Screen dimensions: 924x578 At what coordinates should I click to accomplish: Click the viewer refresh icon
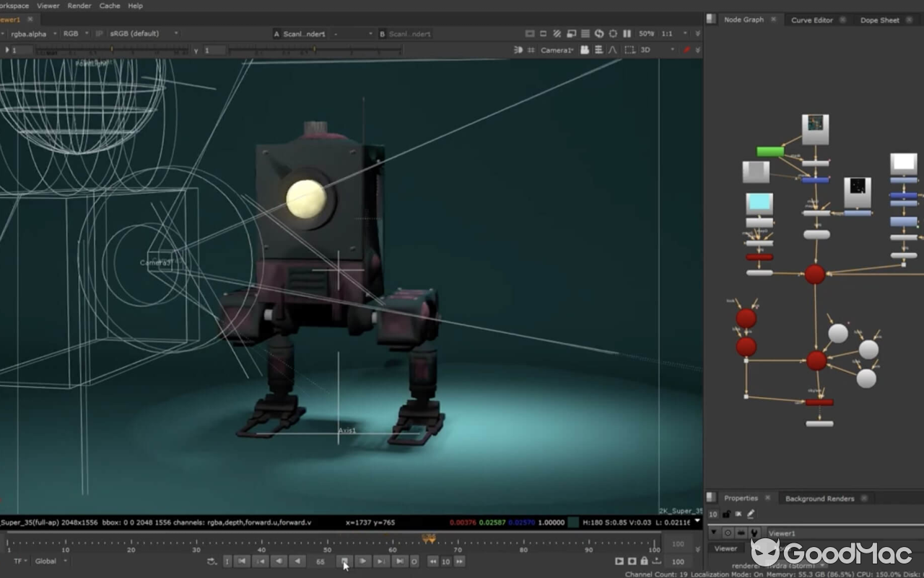599,33
